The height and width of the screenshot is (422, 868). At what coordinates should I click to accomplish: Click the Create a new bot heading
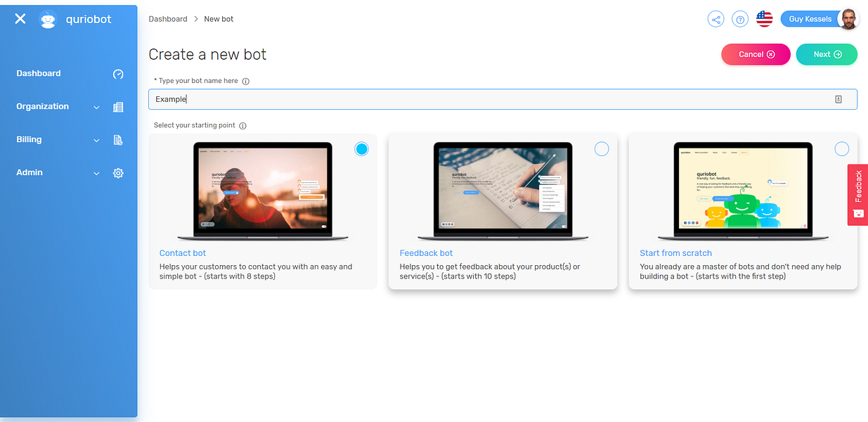pos(207,54)
